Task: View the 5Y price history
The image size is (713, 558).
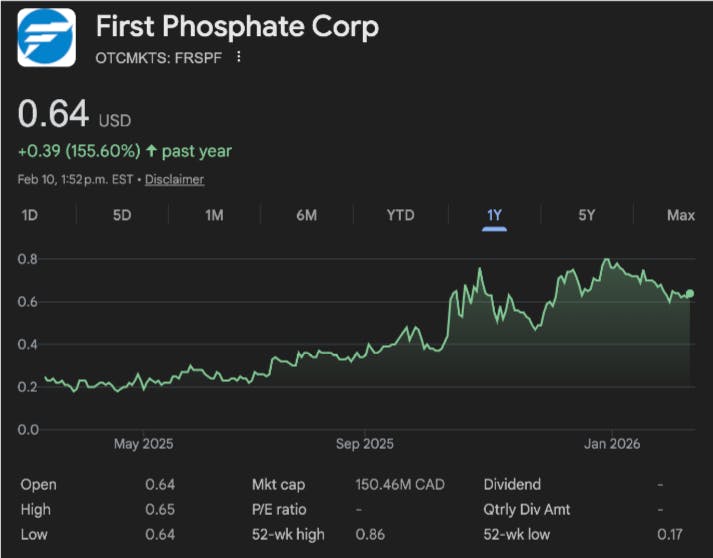Action: pyautogui.click(x=587, y=215)
